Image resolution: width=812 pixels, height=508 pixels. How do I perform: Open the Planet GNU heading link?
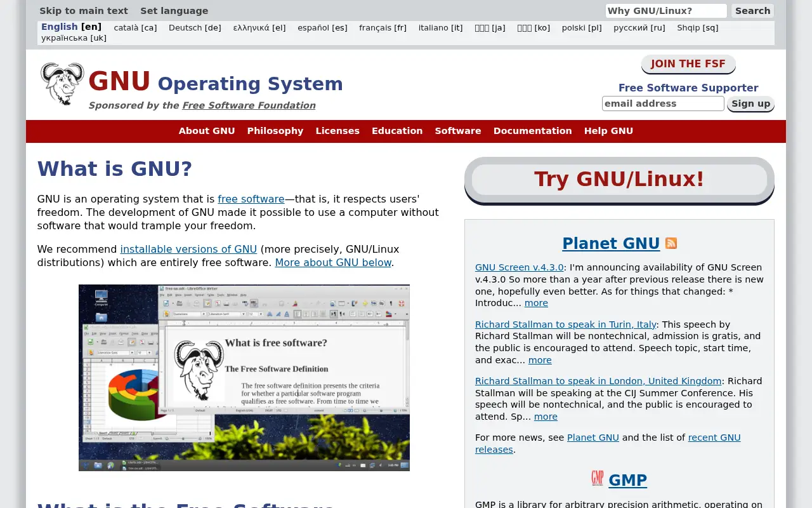tap(611, 243)
